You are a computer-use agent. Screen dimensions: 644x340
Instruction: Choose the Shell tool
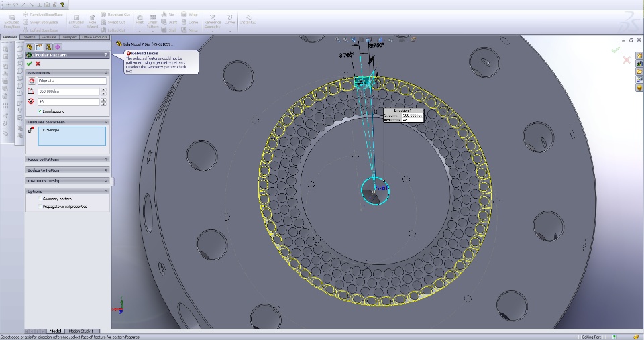(x=169, y=30)
